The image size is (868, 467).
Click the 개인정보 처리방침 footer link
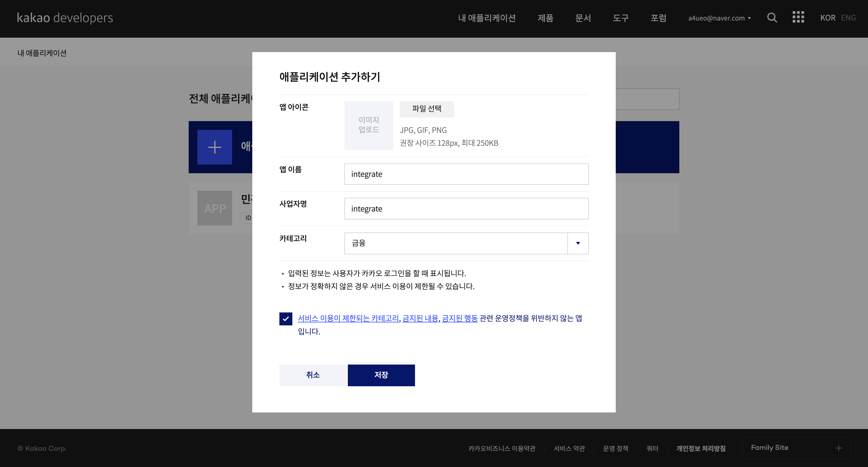tap(700, 448)
